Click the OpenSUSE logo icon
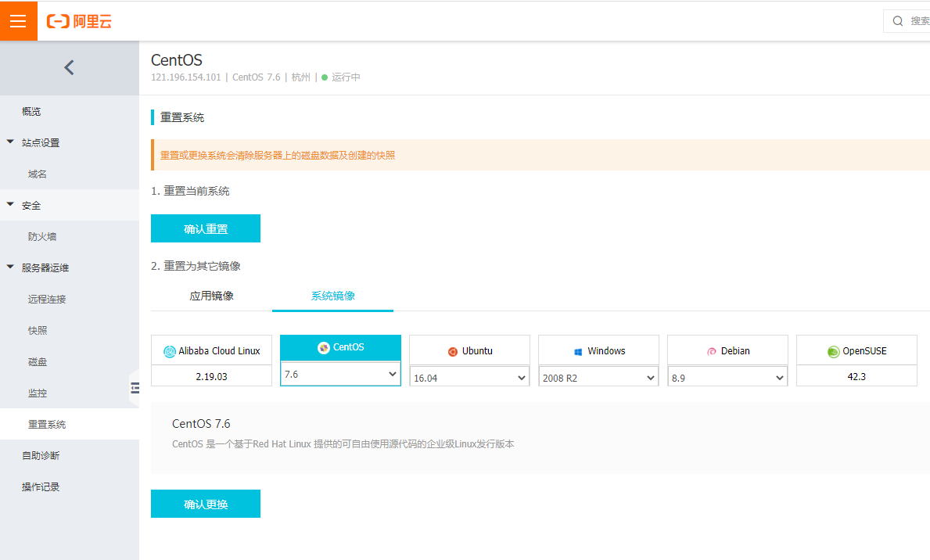 pyautogui.click(x=833, y=351)
